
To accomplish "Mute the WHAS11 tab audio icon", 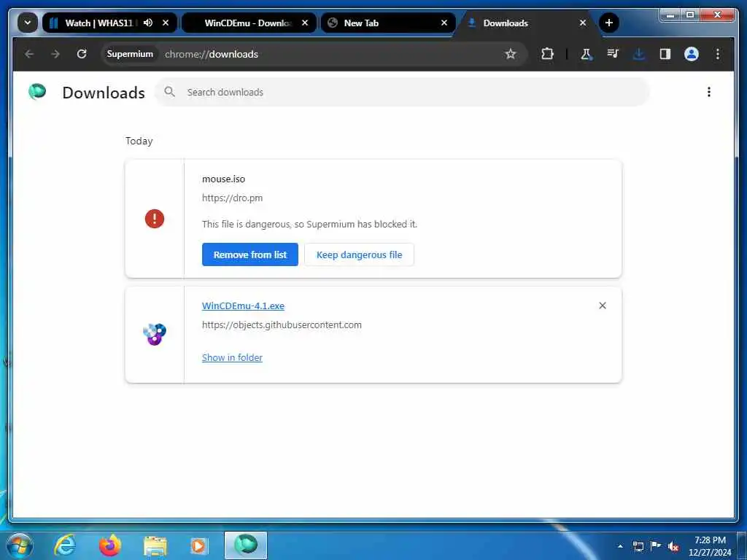I will 148,23.
